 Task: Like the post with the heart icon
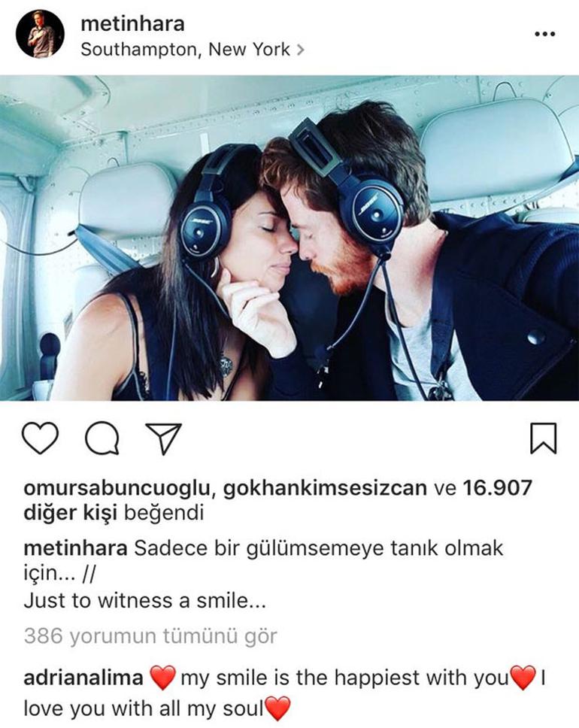(x=41, y=438)
